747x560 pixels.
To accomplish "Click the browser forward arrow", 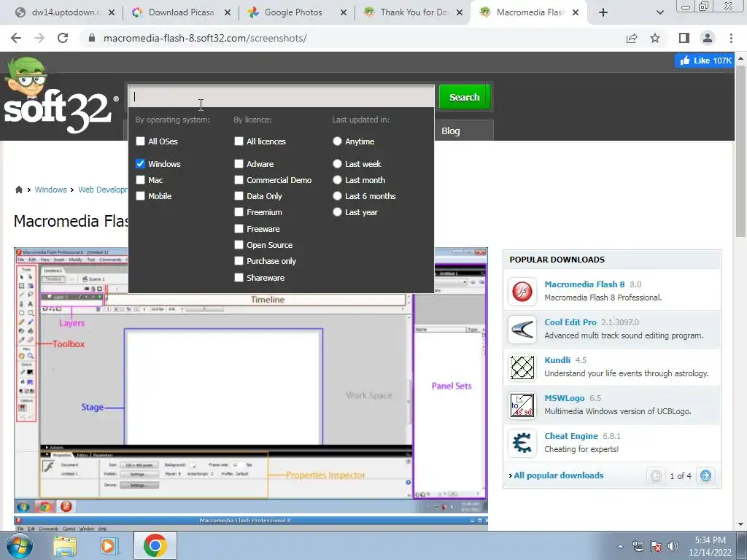I will click(x=39, y=38).
